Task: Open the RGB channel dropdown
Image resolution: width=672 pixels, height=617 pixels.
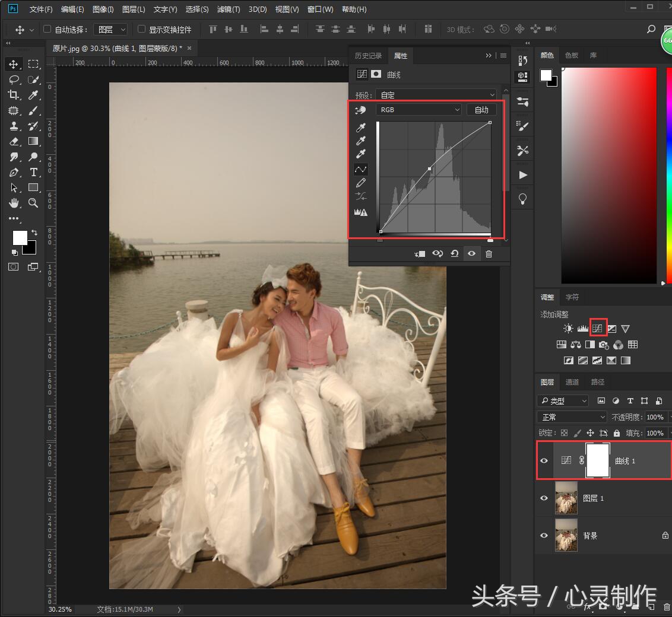Action: (x=419, y=109)
